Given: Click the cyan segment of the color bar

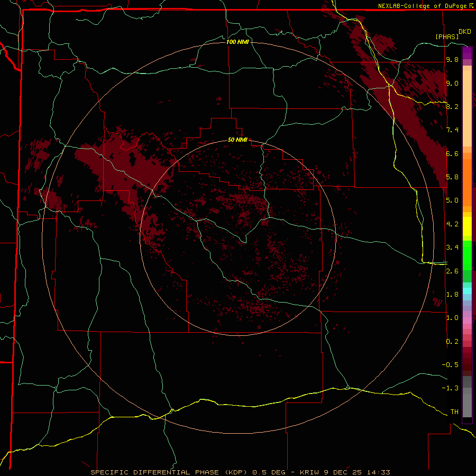Looking at the screenshot, I should coord(467,291).
